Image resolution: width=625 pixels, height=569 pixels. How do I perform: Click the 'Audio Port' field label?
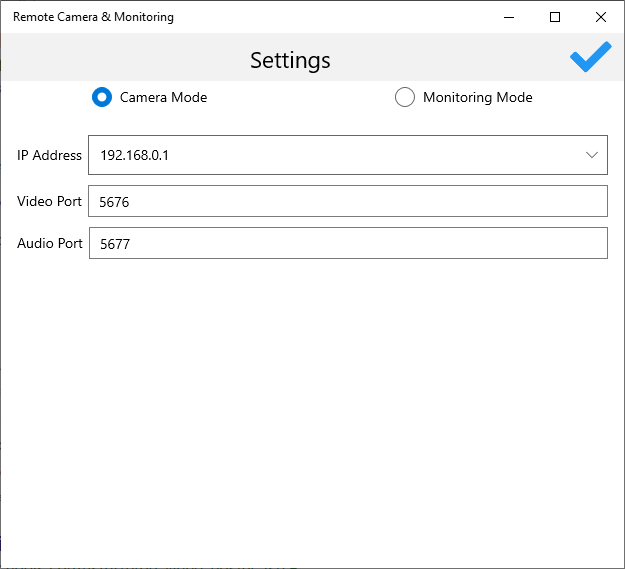point(49,243)
